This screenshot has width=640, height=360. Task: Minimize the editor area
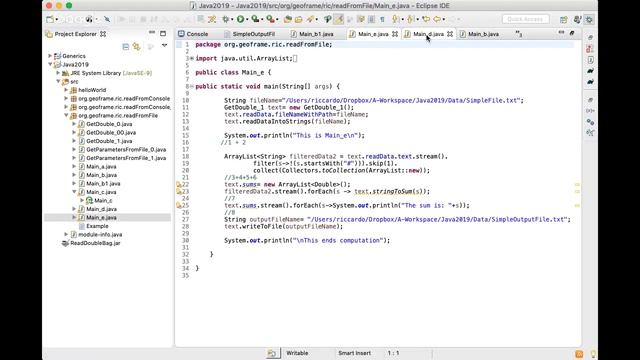click(x=561, y=33)
